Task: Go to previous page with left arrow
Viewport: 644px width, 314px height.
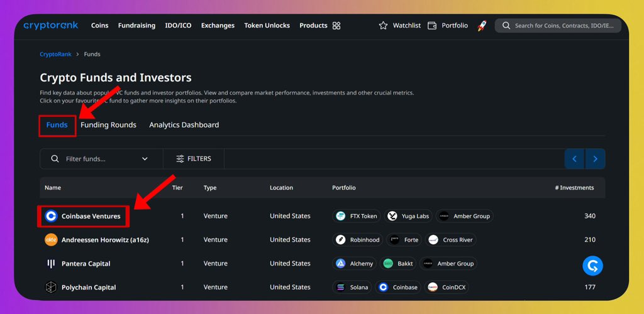Action: [575, 159]
